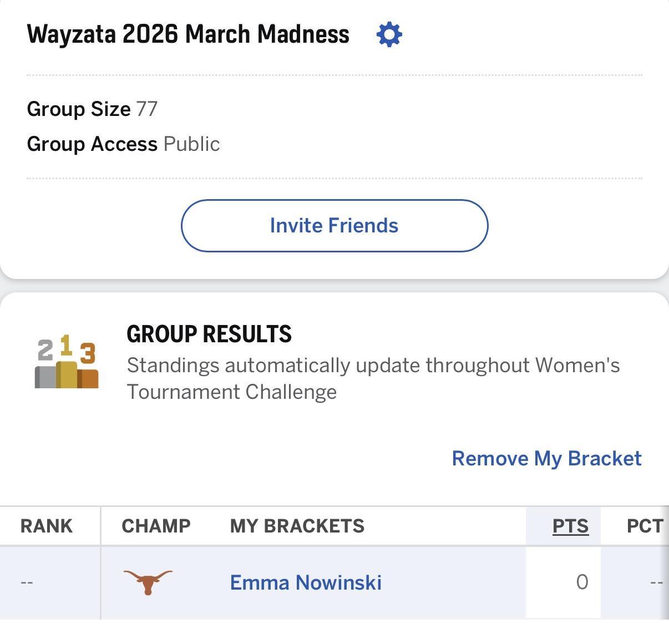Click the standings update description text
669x644 pixels.
(x=373, y=378)
